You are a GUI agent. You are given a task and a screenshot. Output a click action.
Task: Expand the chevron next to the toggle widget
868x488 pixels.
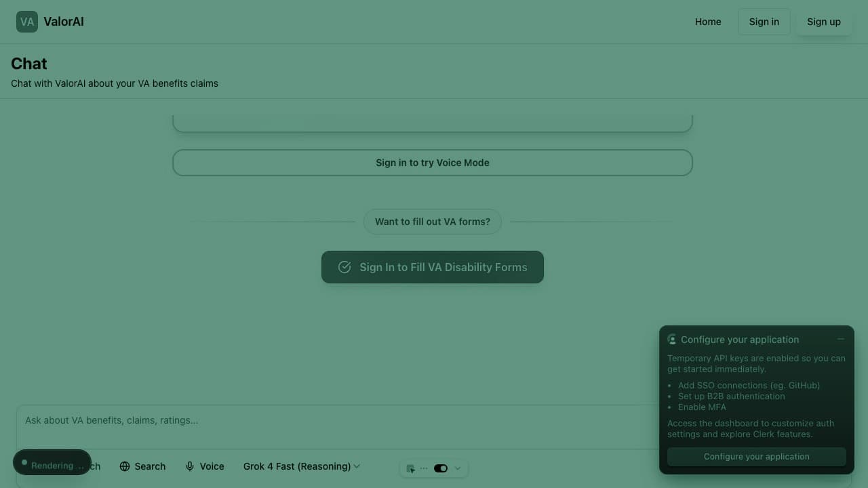[x=457, y=468]
